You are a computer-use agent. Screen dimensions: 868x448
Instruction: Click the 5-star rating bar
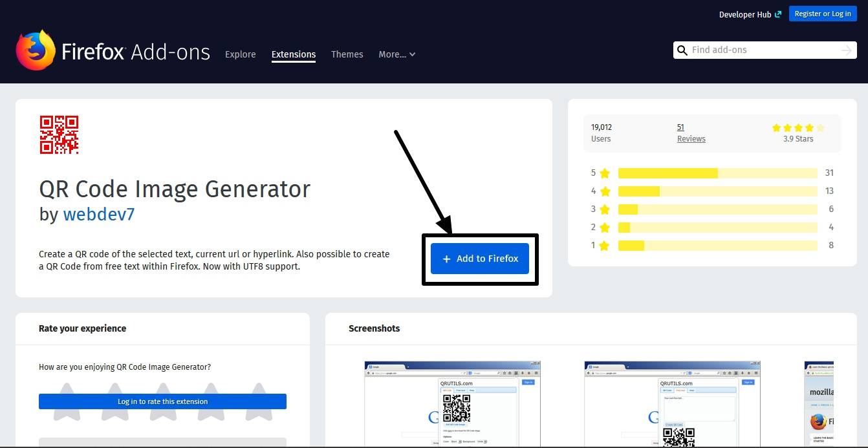pyautogui.click(x=718, y=173)
